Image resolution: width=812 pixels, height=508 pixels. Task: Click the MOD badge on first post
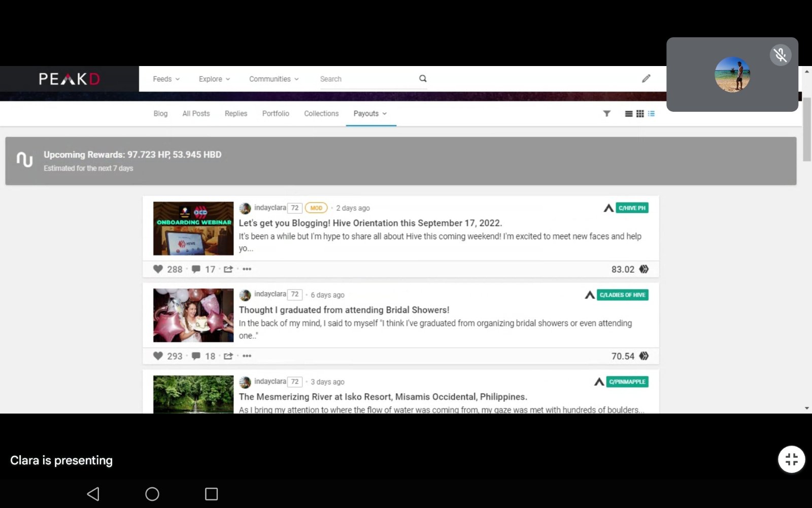pos(316,208)
